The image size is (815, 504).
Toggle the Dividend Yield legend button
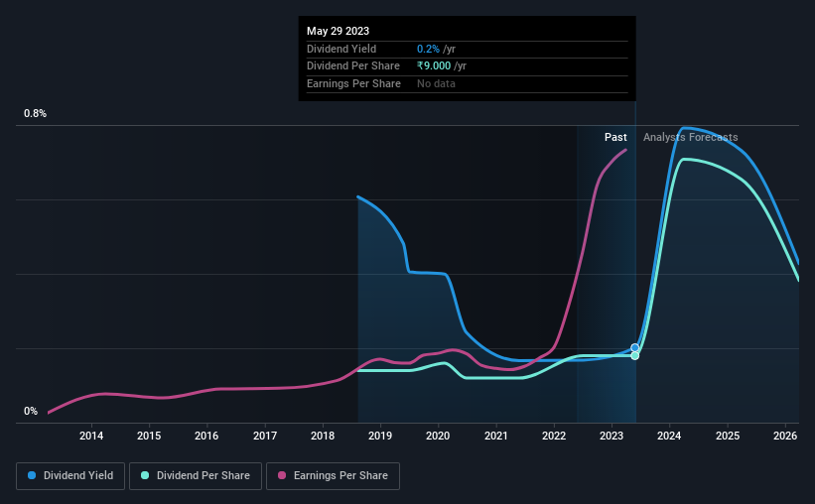pos(70,476)
